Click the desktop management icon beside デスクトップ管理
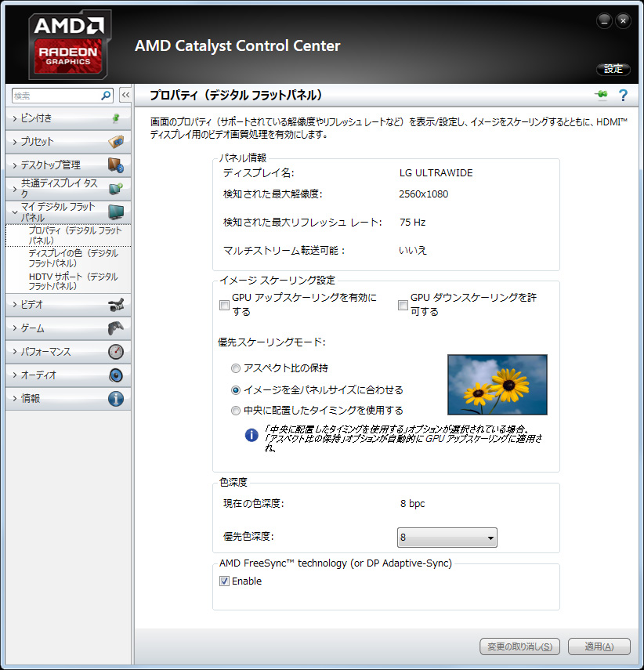 [116, 165]
